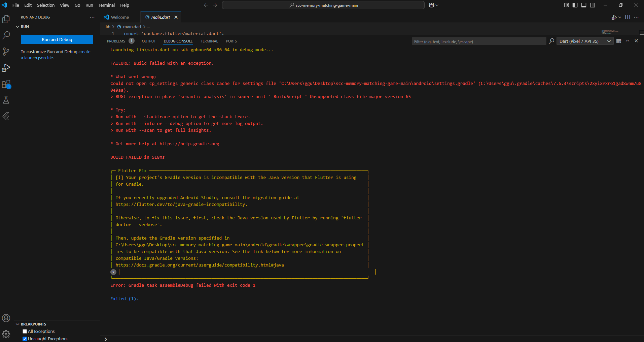Screen dimensions: 644x342
Task: Click the "Exited (1)." message
Action: pos(124,299)
